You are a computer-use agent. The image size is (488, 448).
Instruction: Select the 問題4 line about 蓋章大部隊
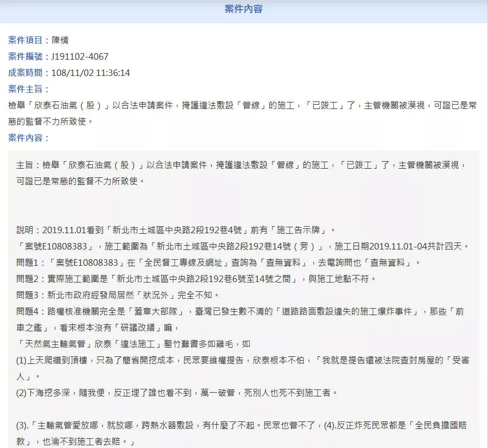pos(240,311)
